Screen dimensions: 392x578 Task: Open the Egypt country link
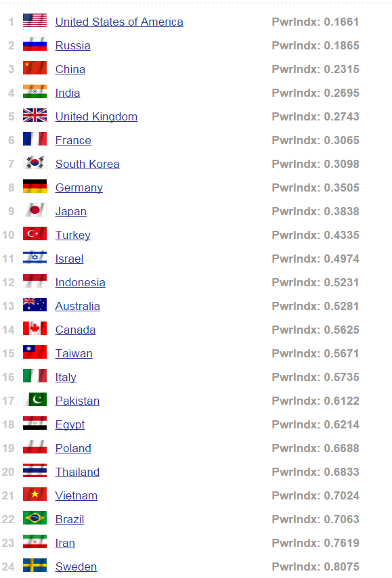[70, 424]
